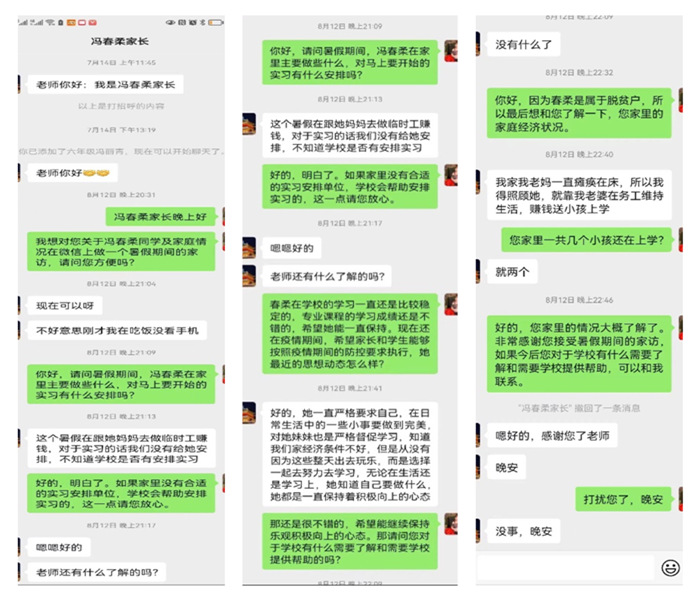Viewport: 700px width, 600px height.
Task: Tap sender avatar beside 春柔在学校的学习 message
Action: click(451, 304)
